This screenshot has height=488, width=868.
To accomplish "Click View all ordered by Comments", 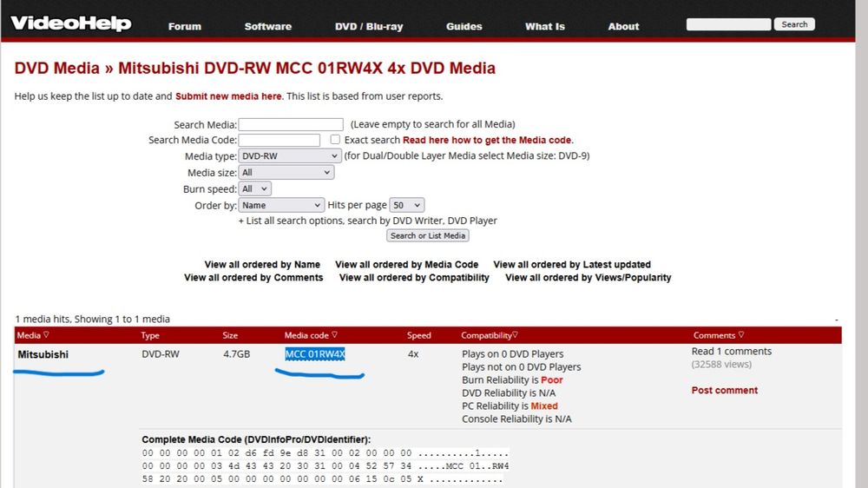I will (253, 278).
